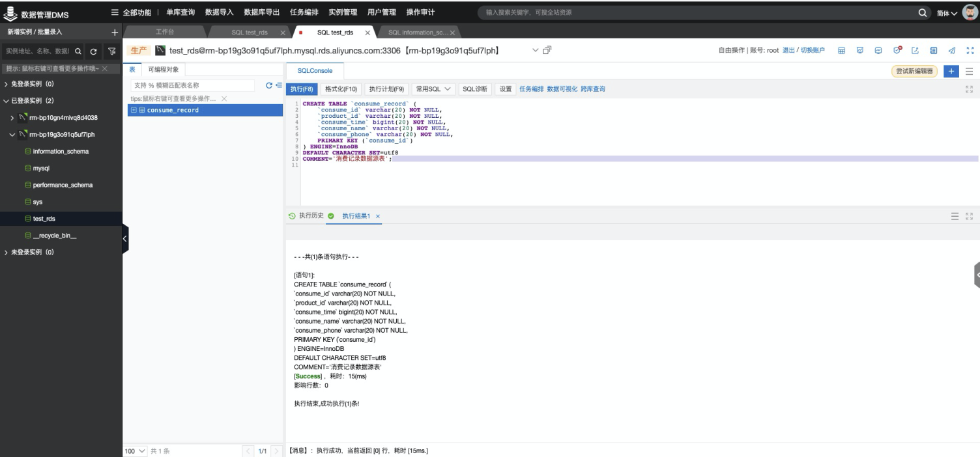Screen dimensions: 980x457
Task: Maximize the results panel via its expand icon
Action: pyautogui.click(x=969, y=216)
